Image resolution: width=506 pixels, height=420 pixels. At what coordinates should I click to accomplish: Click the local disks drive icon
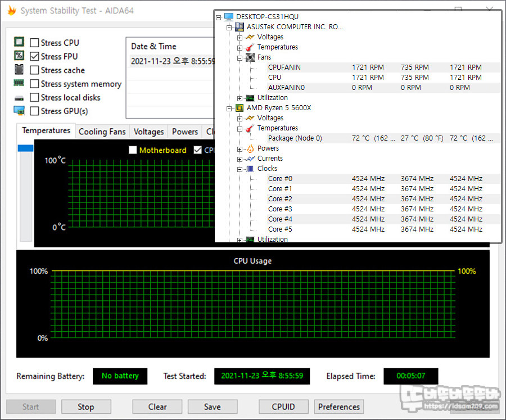(19, 98)
